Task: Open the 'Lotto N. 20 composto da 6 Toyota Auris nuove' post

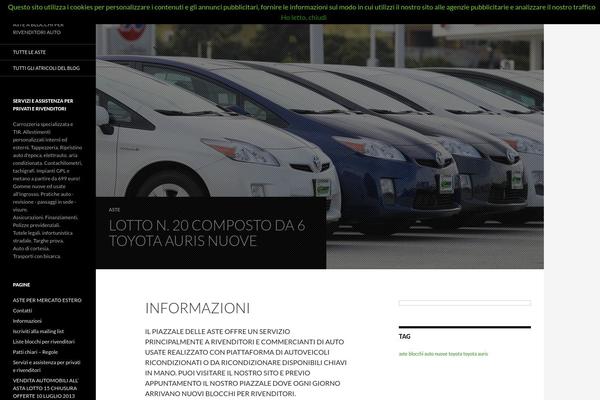Action: pos(207,233)
